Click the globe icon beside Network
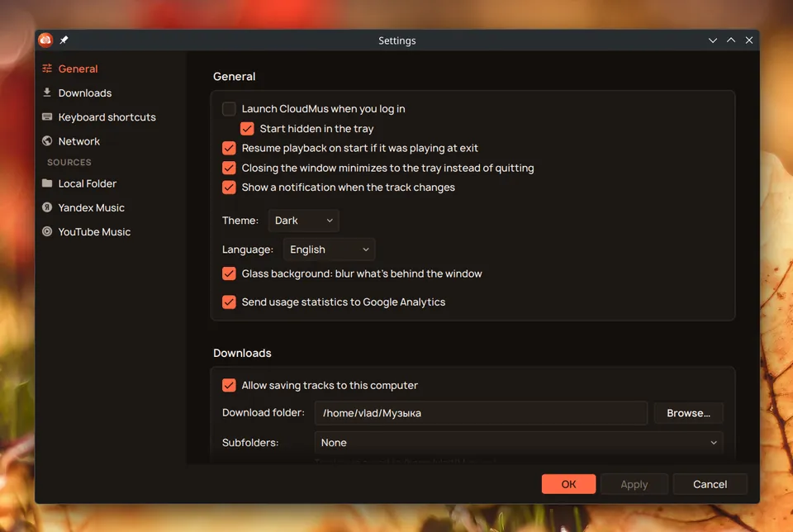 click(x=47, y=141)
